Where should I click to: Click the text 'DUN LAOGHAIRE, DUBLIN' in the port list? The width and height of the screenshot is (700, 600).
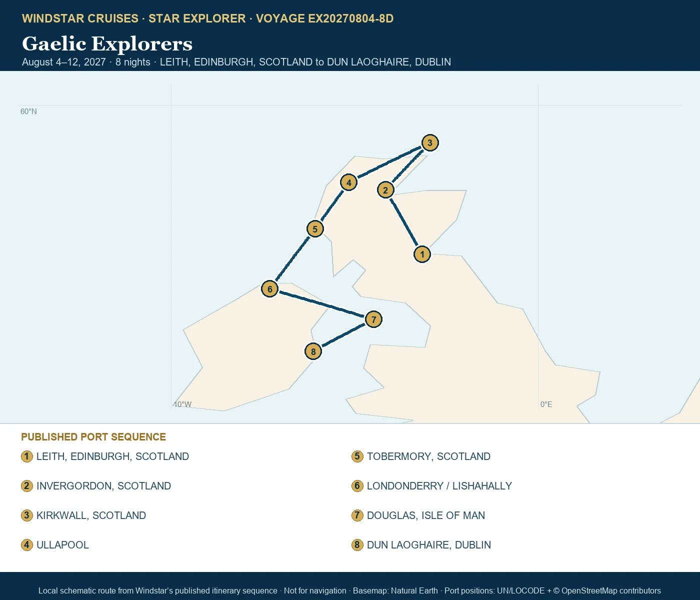(429, 545)
